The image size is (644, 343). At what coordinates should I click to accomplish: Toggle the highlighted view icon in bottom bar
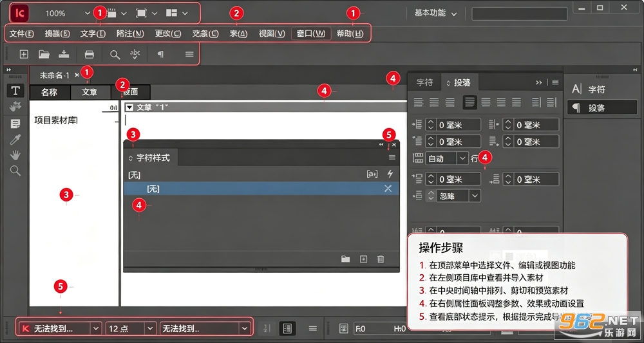coord(287,328)
